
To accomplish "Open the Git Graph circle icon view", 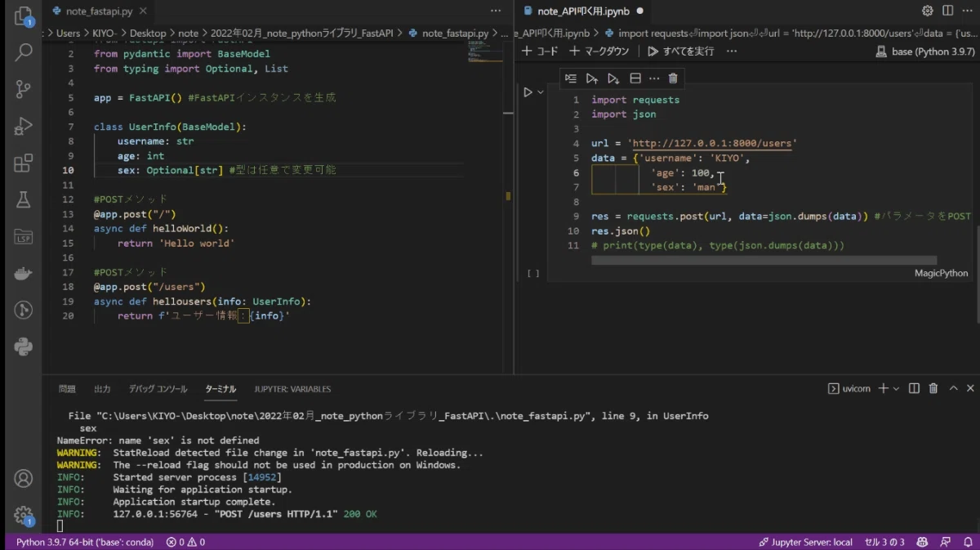I will (x=23, y=310).
